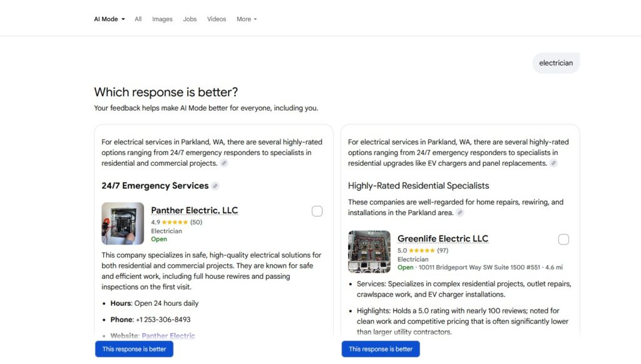Open the Videos tab
Viewport: 641px width, 364px height.
[217, 19]
